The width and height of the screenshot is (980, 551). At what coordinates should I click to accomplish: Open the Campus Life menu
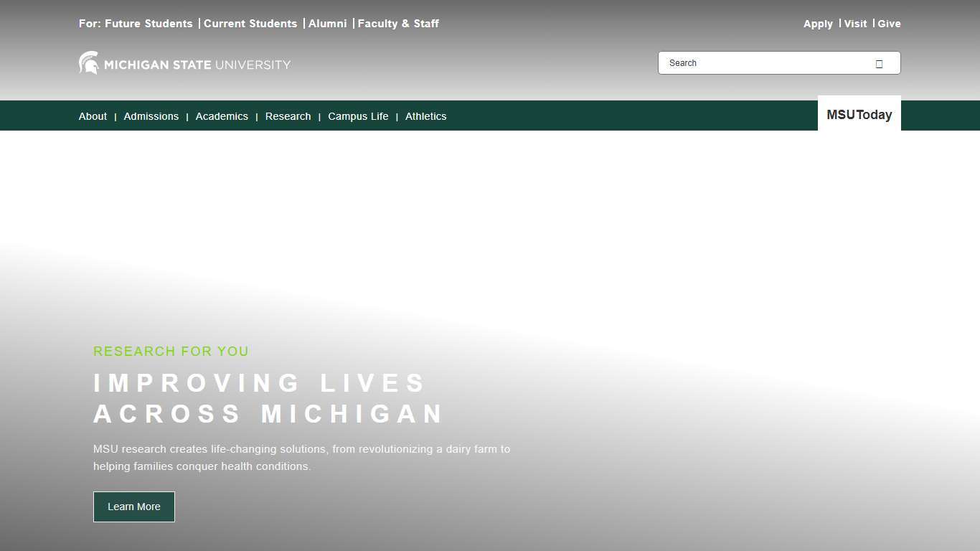tap(358, 116)
